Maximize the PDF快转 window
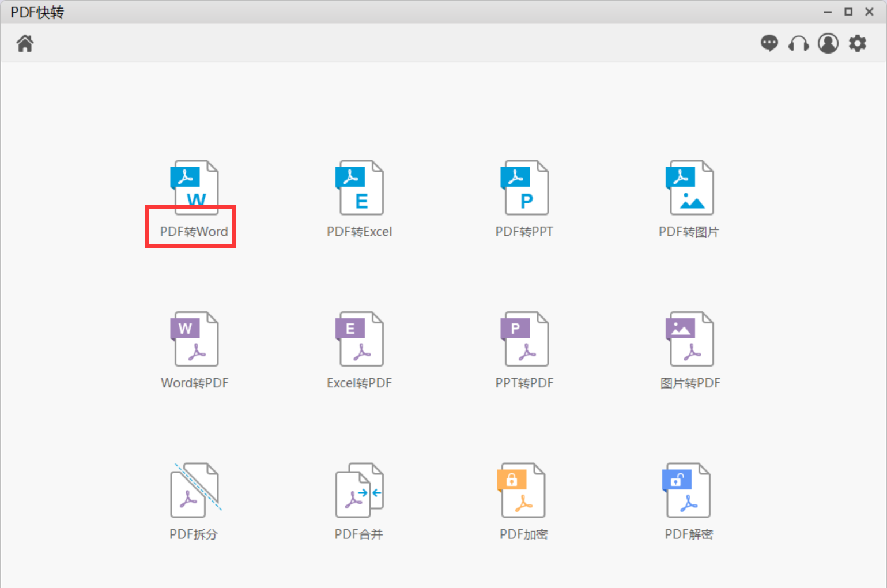887x588 pixels. (x=848, y=12)
